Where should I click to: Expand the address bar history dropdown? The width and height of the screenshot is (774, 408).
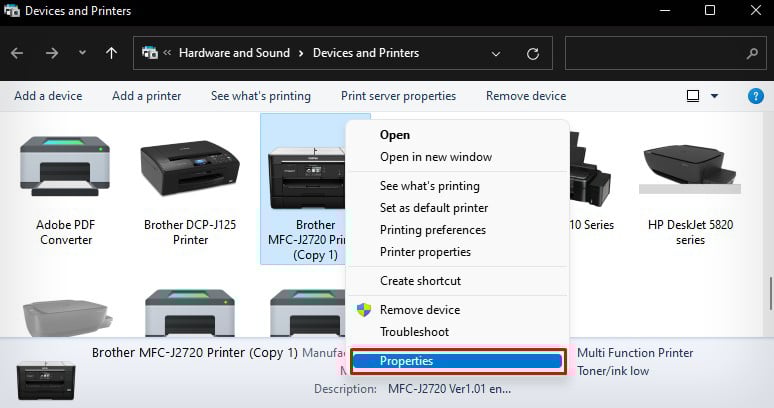[x=496, y=53]
